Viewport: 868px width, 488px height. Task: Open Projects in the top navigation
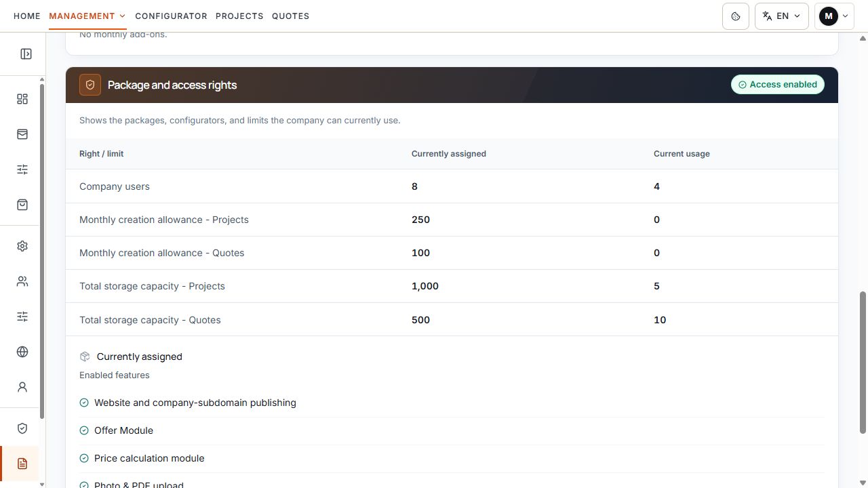(x=239, y=16)
